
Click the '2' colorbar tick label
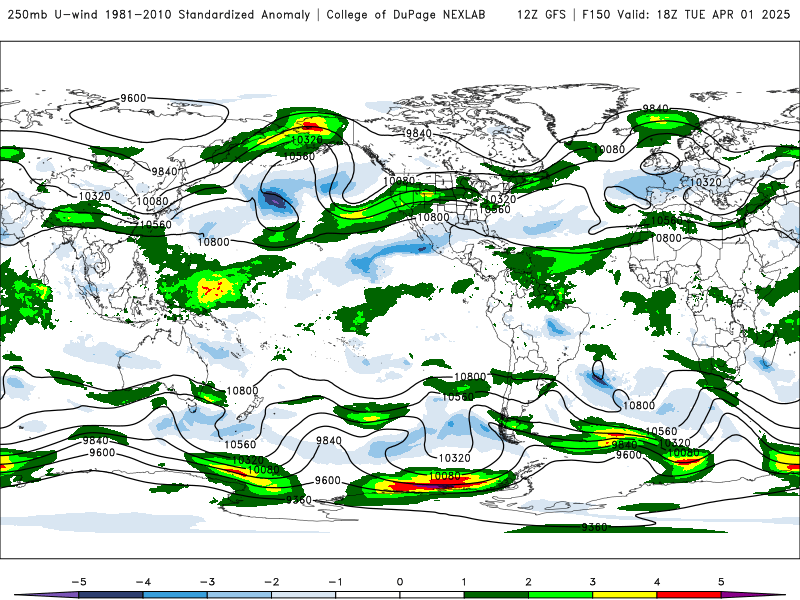[x=529, y=582]
